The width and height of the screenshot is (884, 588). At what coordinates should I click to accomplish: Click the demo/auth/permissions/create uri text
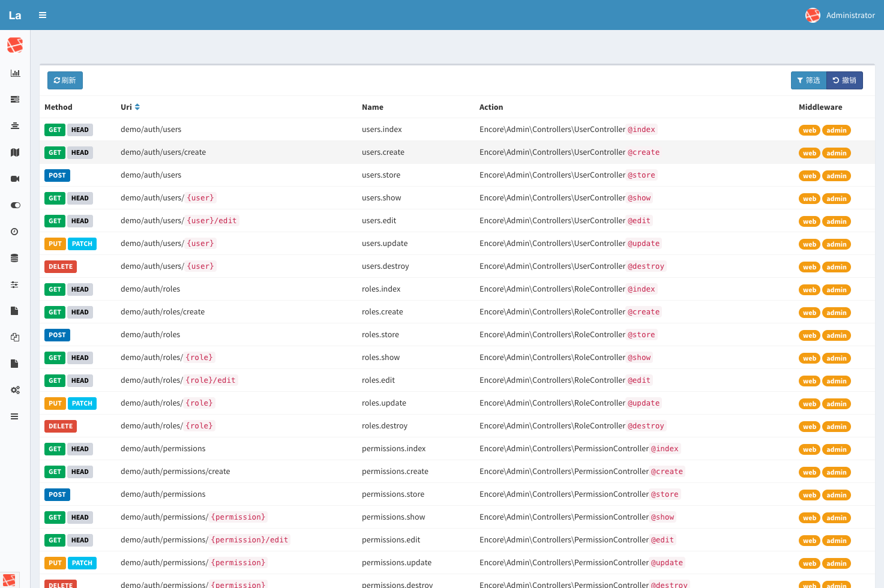click(175, 472)
